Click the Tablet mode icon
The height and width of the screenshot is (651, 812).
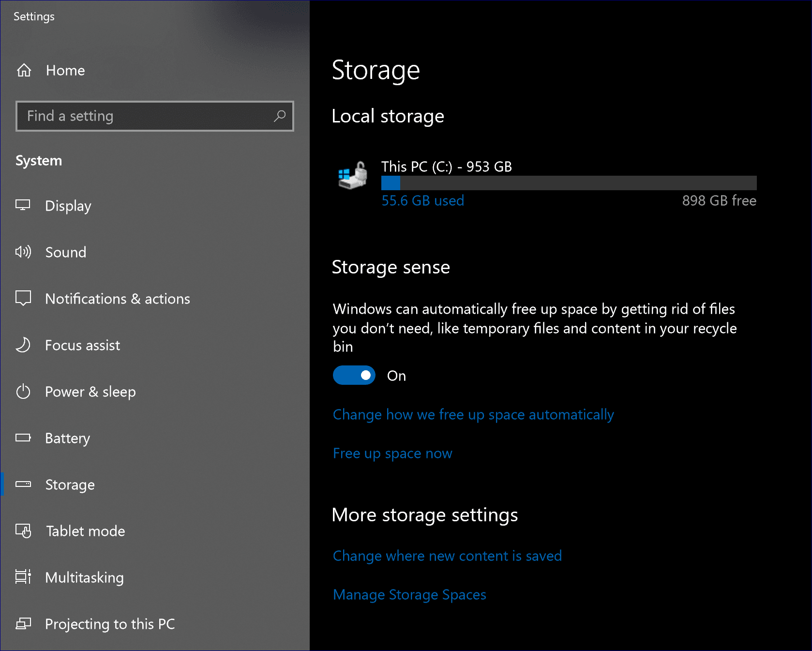tap(23, 531)
